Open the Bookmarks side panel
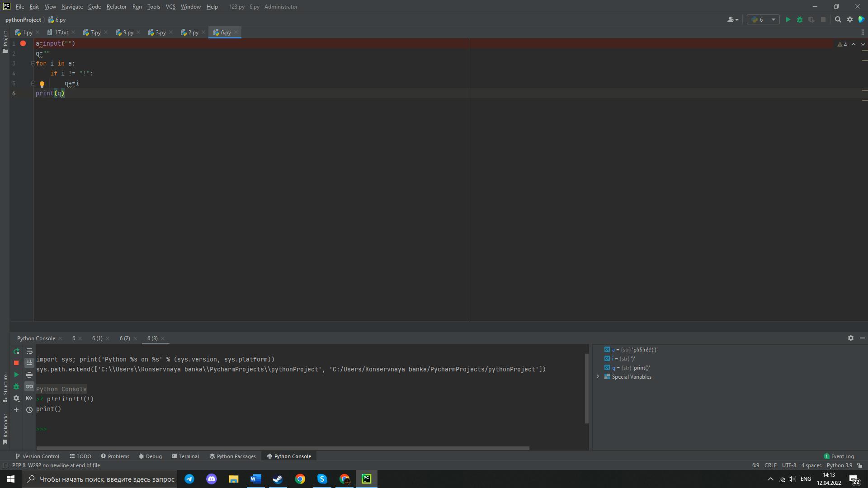 click(x=5, y=429)
